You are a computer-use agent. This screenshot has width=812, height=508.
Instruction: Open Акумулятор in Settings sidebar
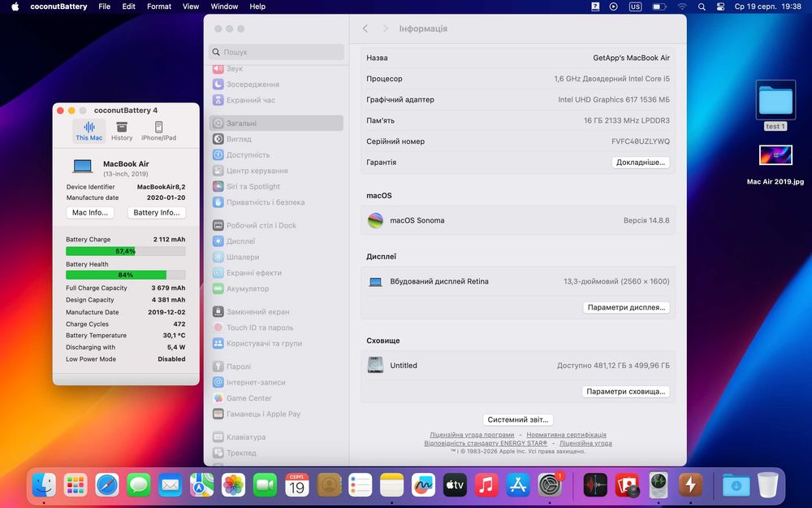277,289
